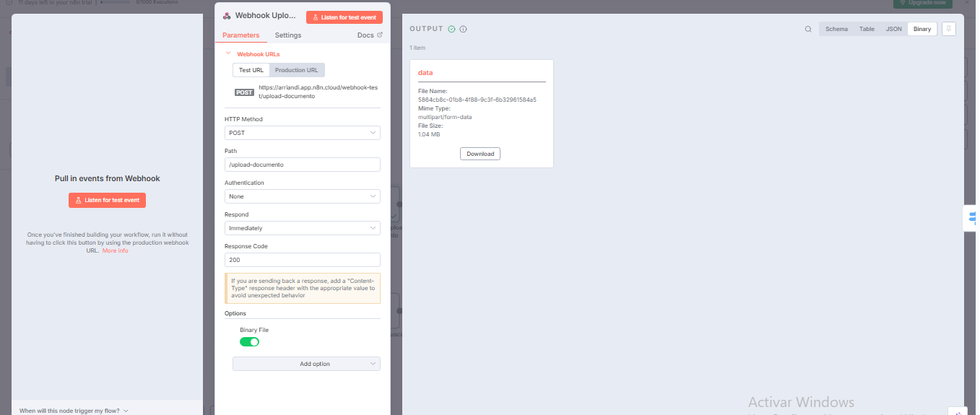Switch output view to Schema
The width and height of the screenshot is (980, 415).
836,29
